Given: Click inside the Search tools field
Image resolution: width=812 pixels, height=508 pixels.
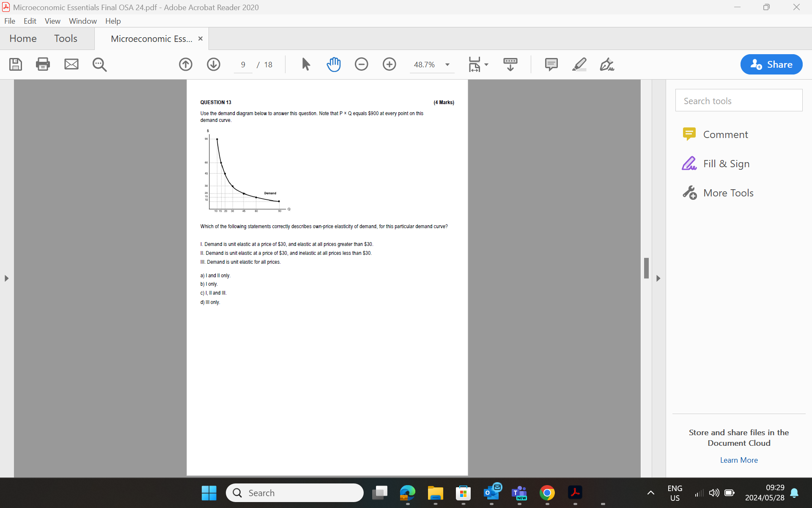Looking at the screenshot, I should (738, 100).
